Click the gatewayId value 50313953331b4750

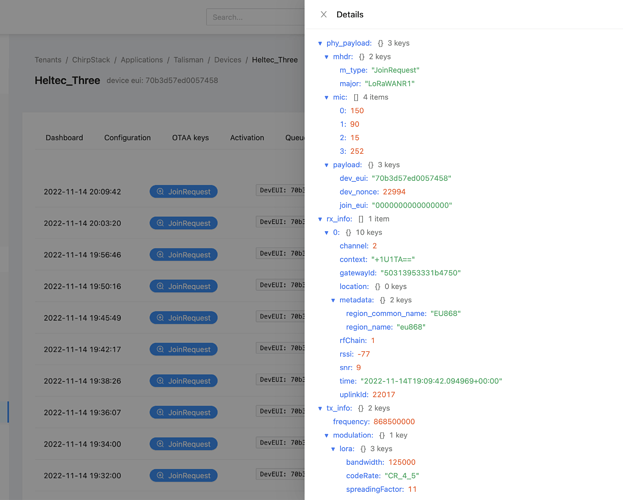coord(421,273)
